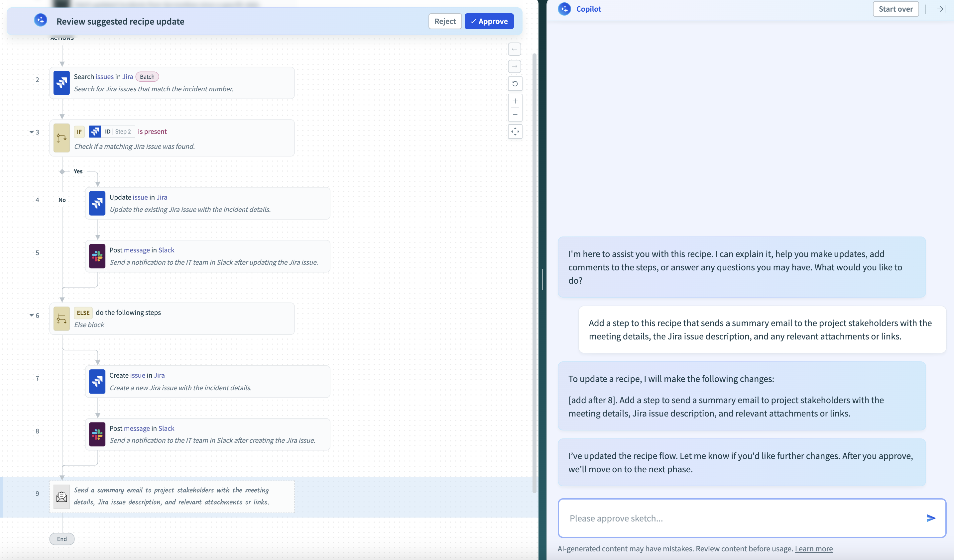The image size is (954, 560).
Task: Click the ELSE block icon in step 6
Action: (x=61, y=319)
